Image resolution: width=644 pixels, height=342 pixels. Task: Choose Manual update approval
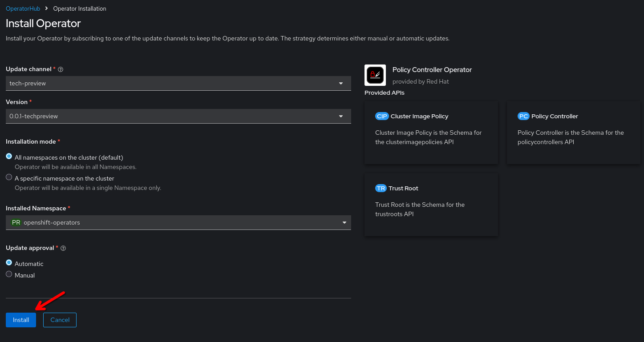coord(9,274)
